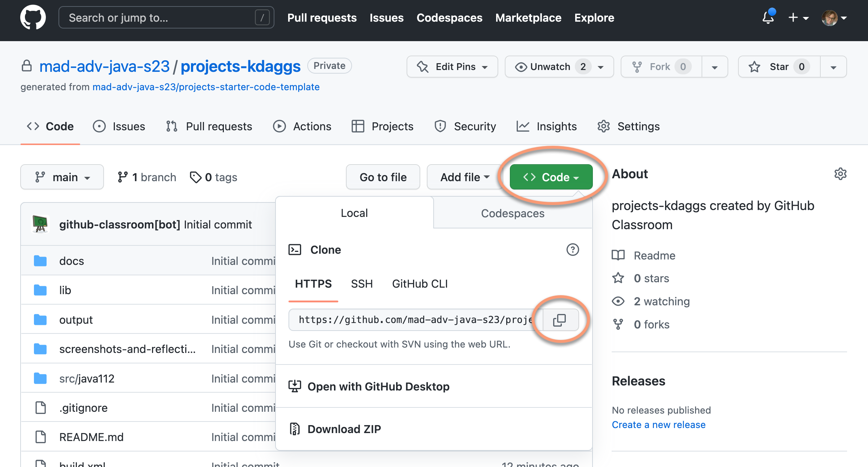Click the HTTPS clone URL field
The image size is (868, 467).
click(416, 320)
